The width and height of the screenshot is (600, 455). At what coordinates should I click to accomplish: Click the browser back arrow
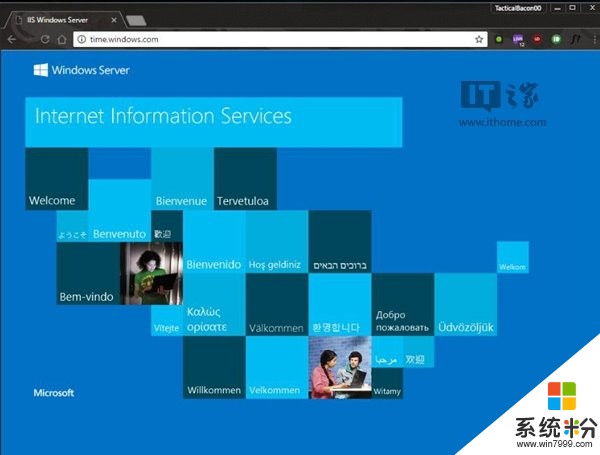(12, 39)
